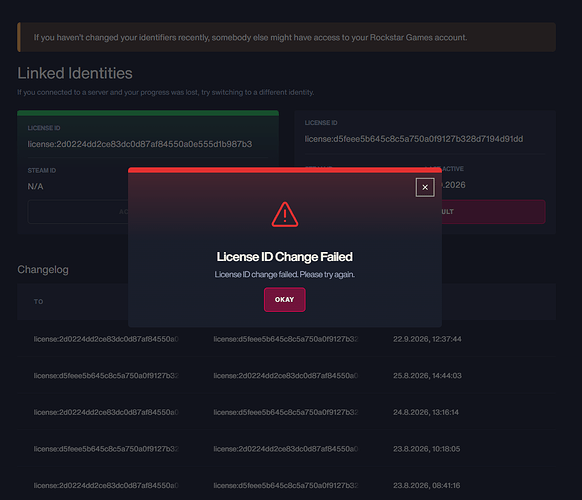Click the TO license in the 24.8.2026 row
This screenshot has height=500, width=582.
tap(106, 412)
